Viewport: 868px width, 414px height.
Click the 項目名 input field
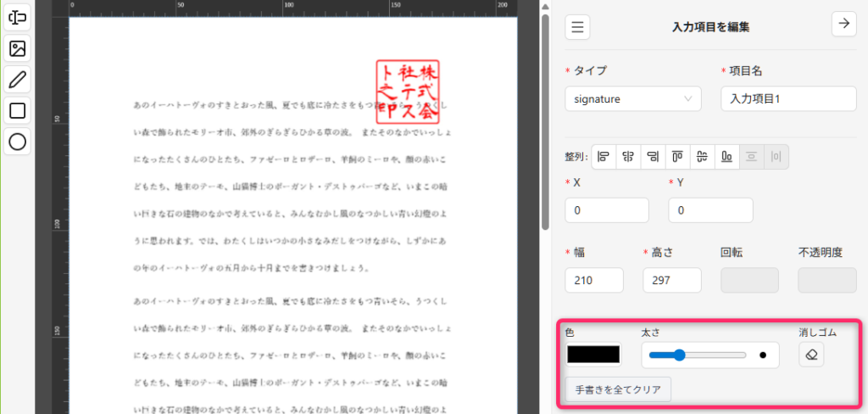click(x=788, y=98)
